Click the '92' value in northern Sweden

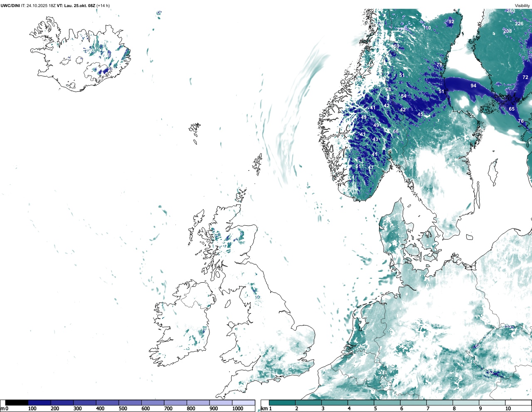(451, 22)
